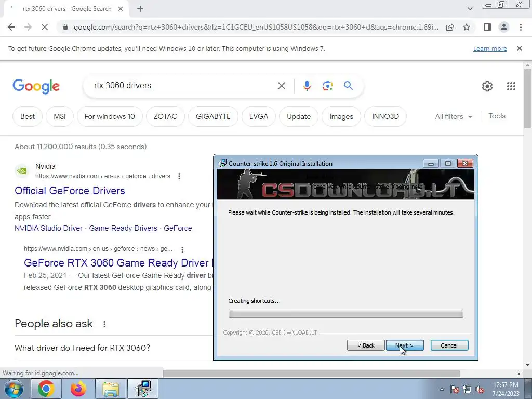The width and height of the screenshot is (532, 399).
Task: Open search Tools
Action: click(497, 116)
